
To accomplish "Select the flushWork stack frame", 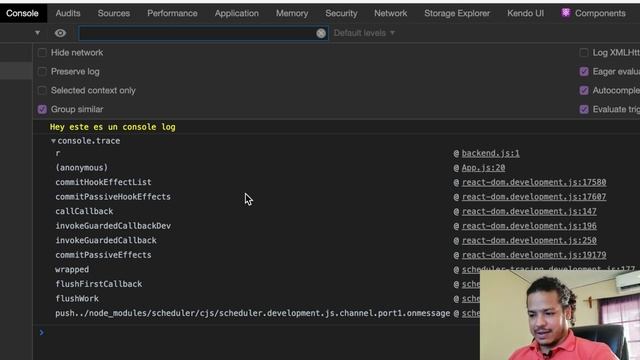I will pyautogui.click(x=77, y=299).
